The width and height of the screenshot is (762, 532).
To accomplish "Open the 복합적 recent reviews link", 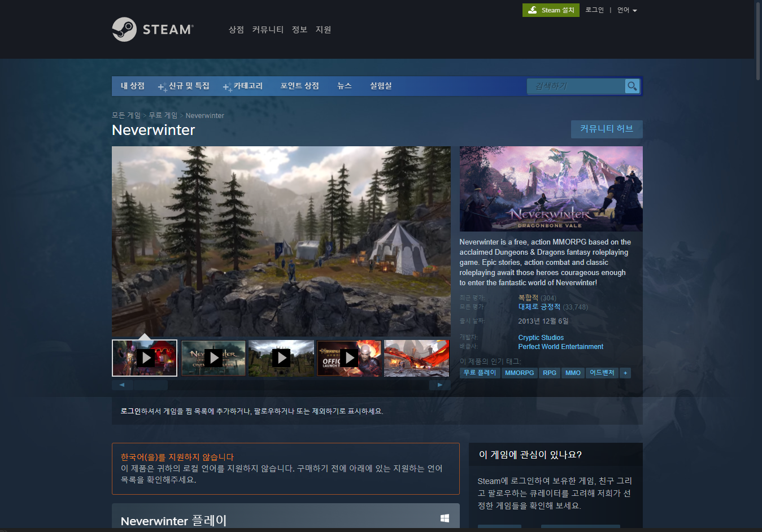I will (528, 298).
